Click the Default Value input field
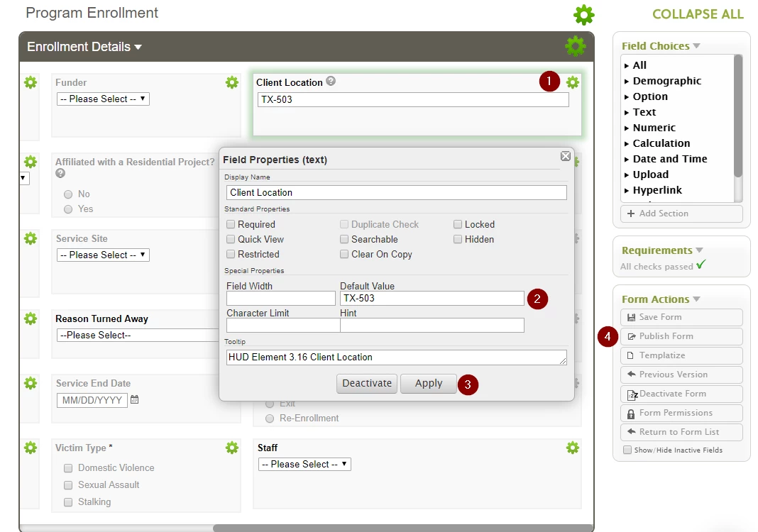The image size is (758, 532). point(432,299)
